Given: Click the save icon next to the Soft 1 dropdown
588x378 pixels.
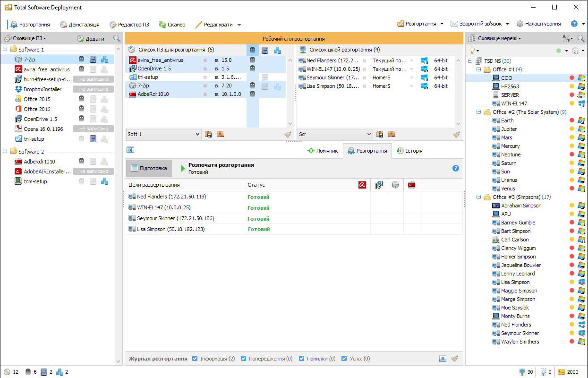Looking at the screenshot, I should pos(209,134).
